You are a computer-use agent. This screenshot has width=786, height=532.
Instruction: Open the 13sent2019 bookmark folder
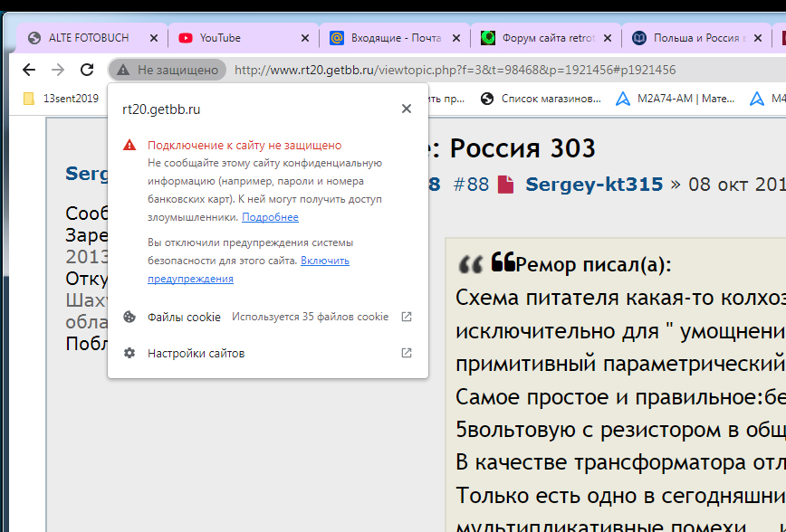point(63,99)
